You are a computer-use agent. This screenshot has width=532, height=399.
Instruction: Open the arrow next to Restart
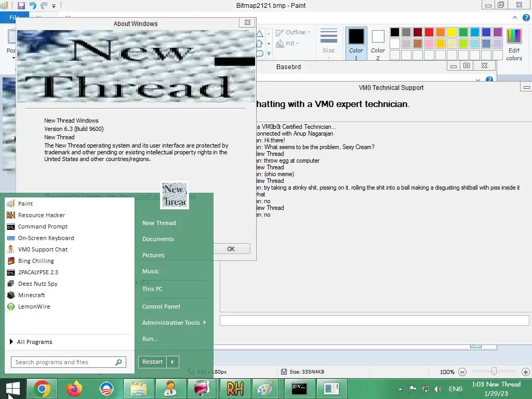[172, 362]
